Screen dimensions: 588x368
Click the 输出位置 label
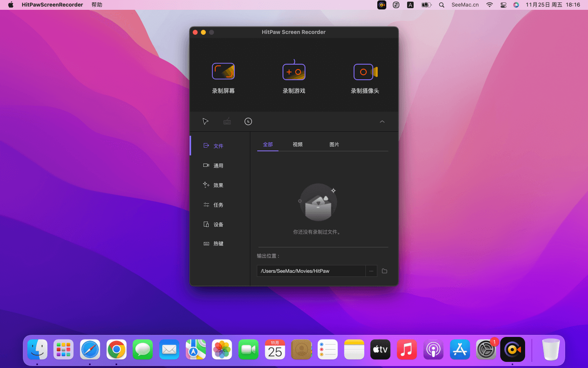coord(268,256)
